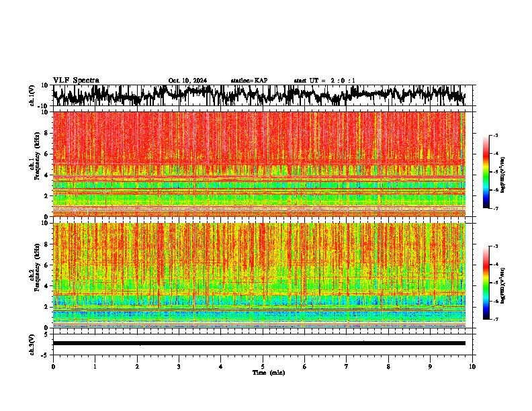This screenshot has height=411, width=532.
Task: Click the time axis tick label "8"
Action: coord(388,367)
